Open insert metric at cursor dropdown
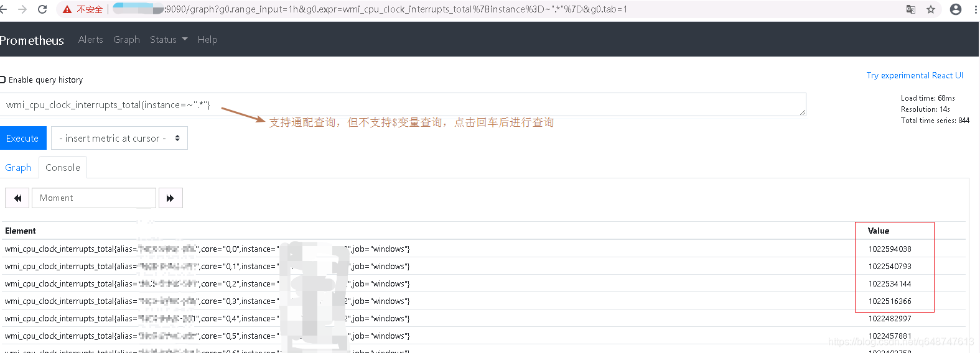This screenshot has width=980, height=353. tap(119, 138)
